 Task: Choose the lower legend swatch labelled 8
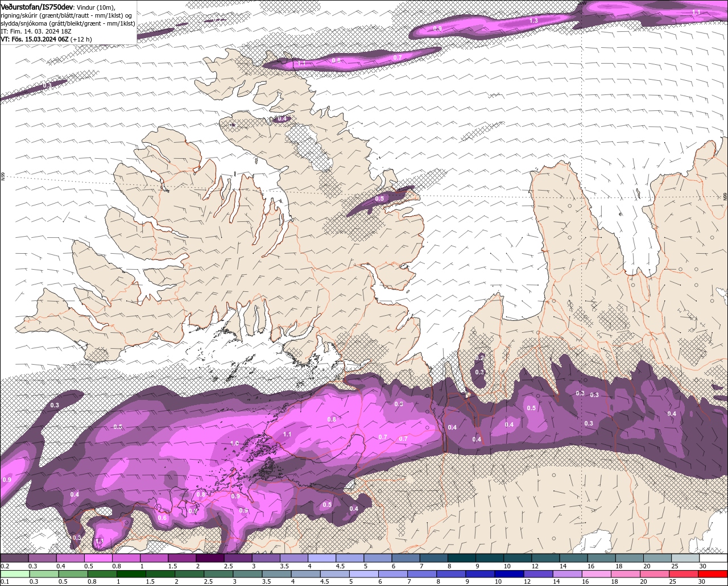pyautogui.click(x=451, y=573)
